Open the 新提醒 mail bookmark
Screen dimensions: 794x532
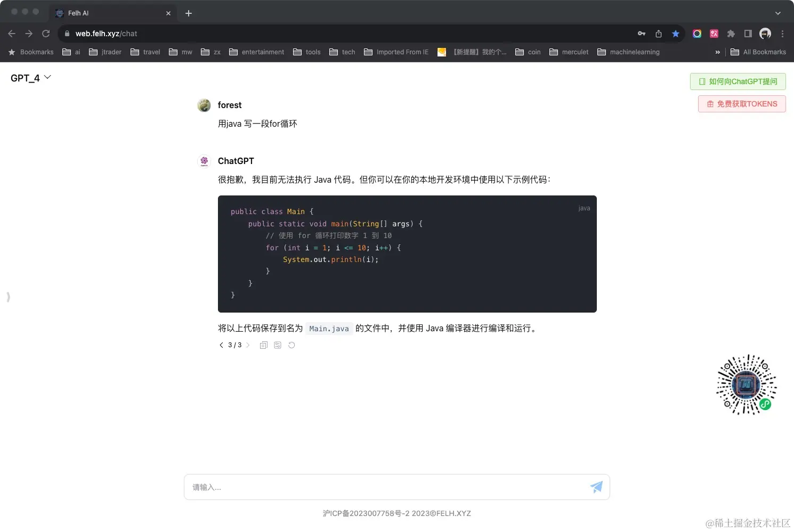coord(472,52)
